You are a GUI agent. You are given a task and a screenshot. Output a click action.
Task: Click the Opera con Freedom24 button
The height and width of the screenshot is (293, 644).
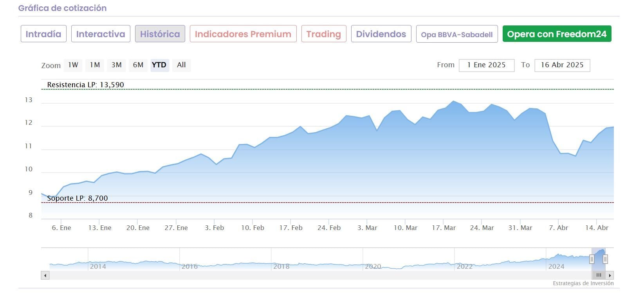point(557,34)
